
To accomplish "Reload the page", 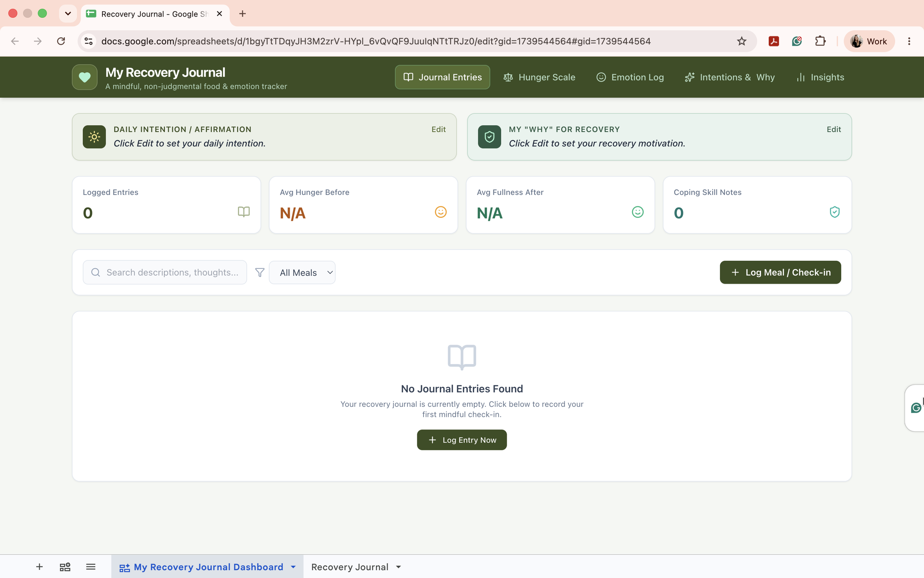I will point(61,41).
